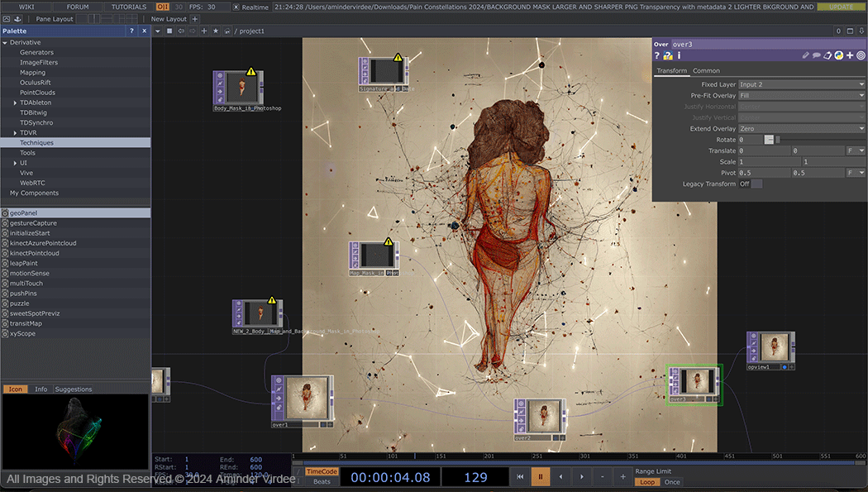
Task: Open the Extend Overlay dropdown
Action: (802, 128)
